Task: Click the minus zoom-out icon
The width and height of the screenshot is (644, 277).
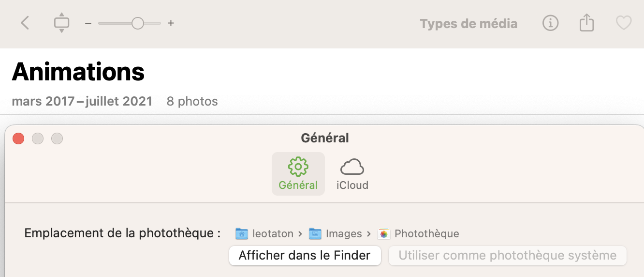Action: [88, 23]
